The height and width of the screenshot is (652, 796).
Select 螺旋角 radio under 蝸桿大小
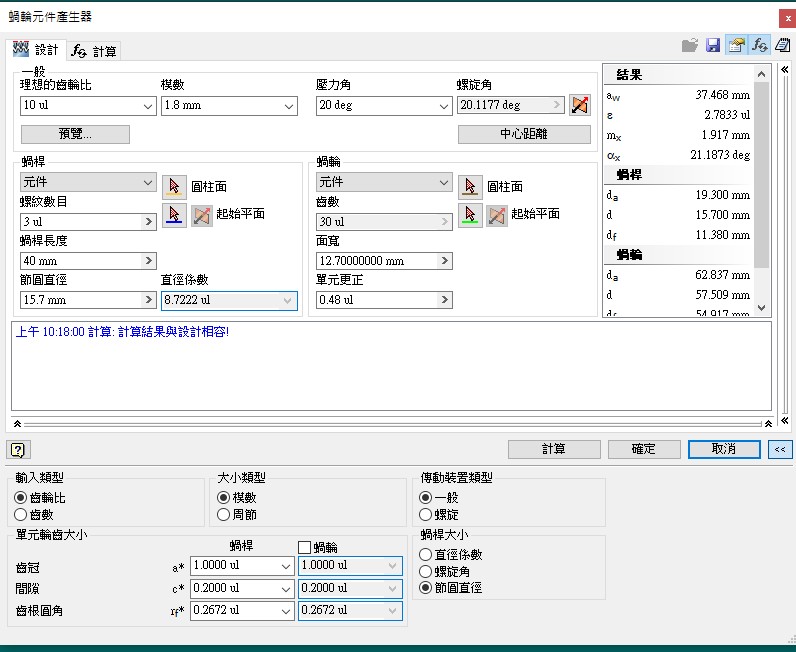pyautogui.click(x=427, y=571)
